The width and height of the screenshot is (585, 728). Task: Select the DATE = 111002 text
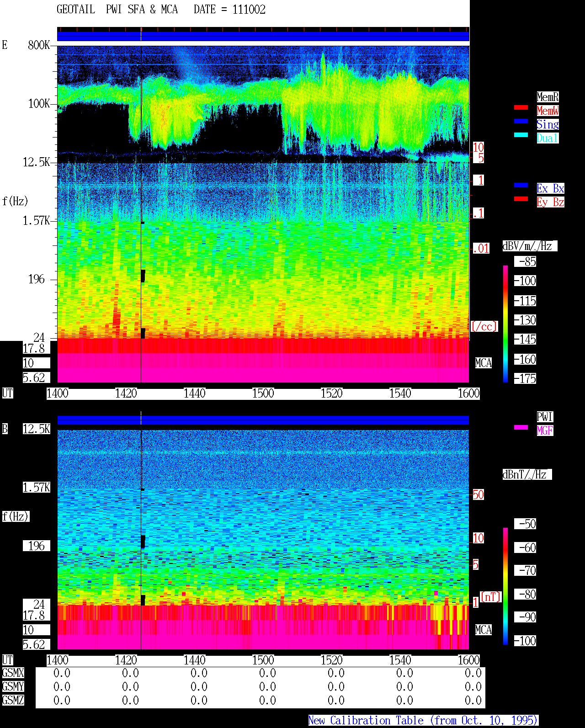tap(229, 10)
